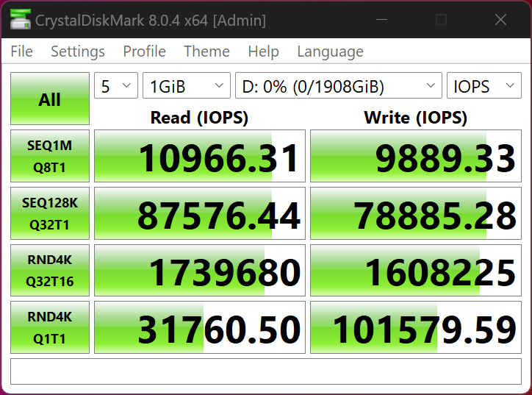Close the CrystalDiskMark window
532x395 pixels.
click(x=501, y=20)
